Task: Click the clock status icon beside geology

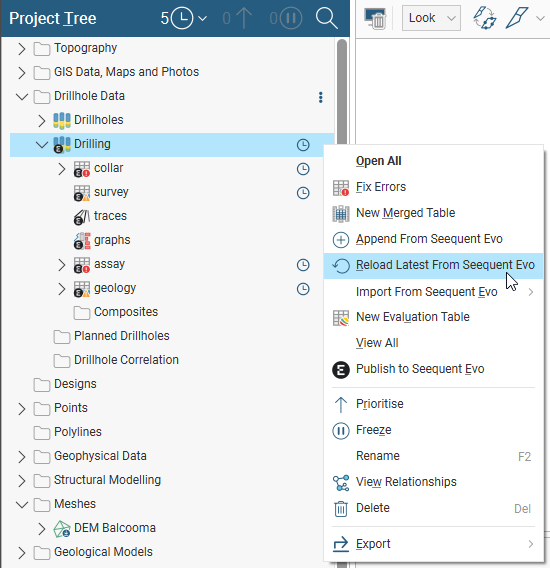Action: (x=303, y=289)
